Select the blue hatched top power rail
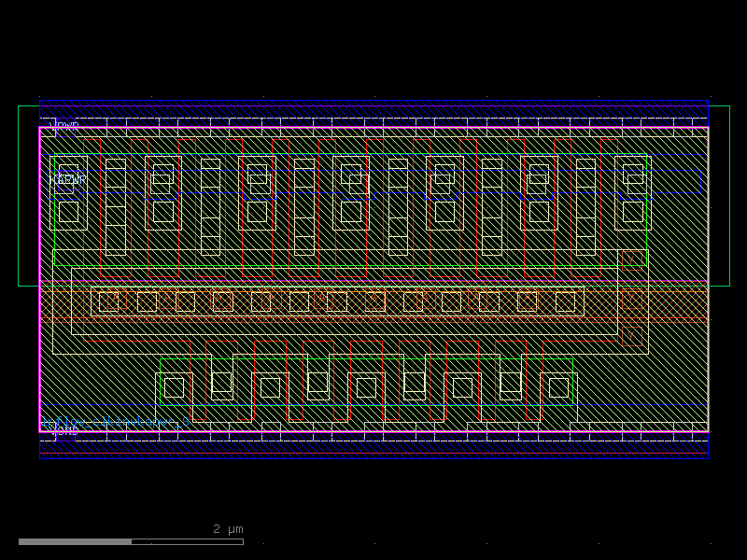This screenshot has width=747, height=560. tap(373, 113)
